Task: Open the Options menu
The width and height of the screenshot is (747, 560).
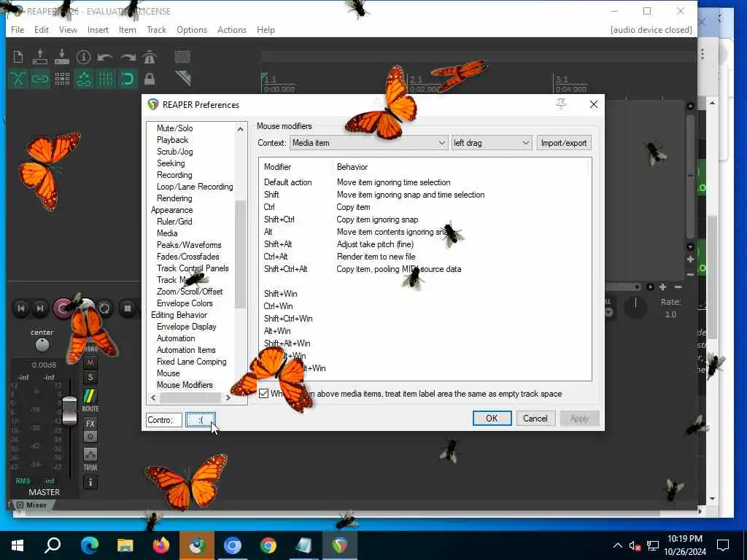Action: 192,29
